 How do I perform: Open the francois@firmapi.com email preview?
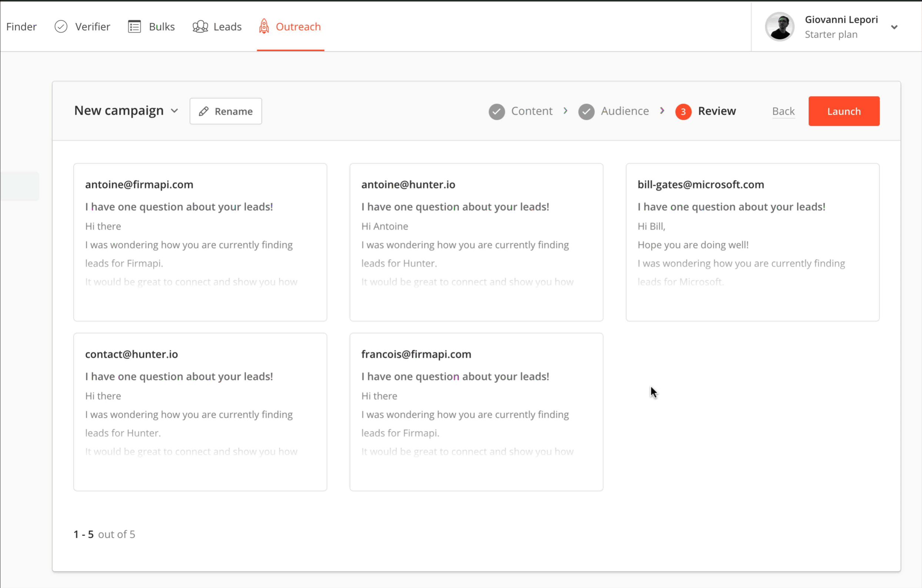[476, 412]
